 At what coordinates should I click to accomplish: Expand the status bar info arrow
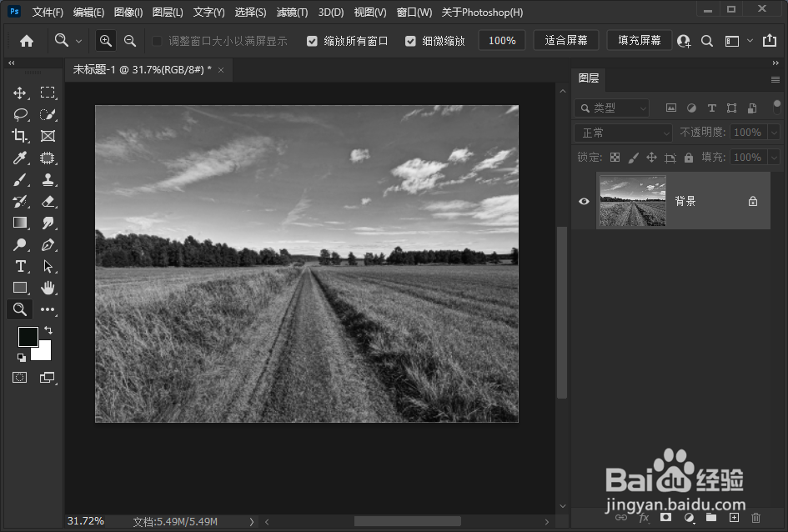coord(251,522)
